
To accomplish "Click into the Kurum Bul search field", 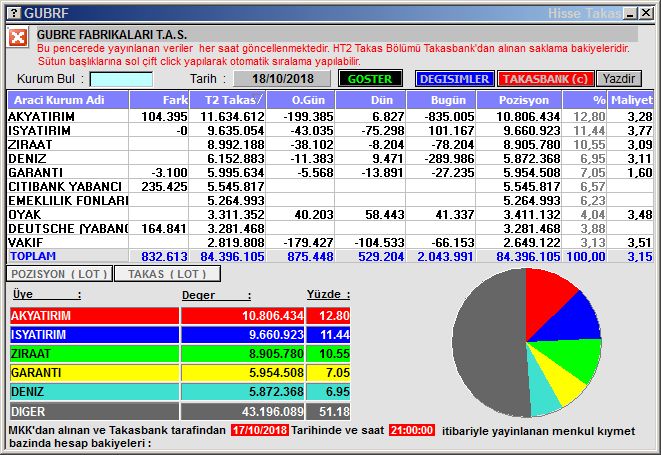I will tap(121, 79).
